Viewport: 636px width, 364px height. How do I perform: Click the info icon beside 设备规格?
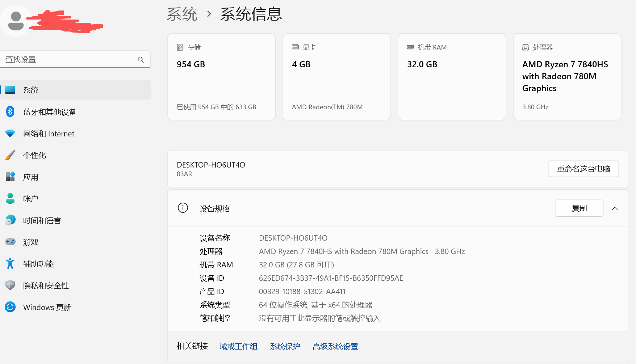coord(183,208)
